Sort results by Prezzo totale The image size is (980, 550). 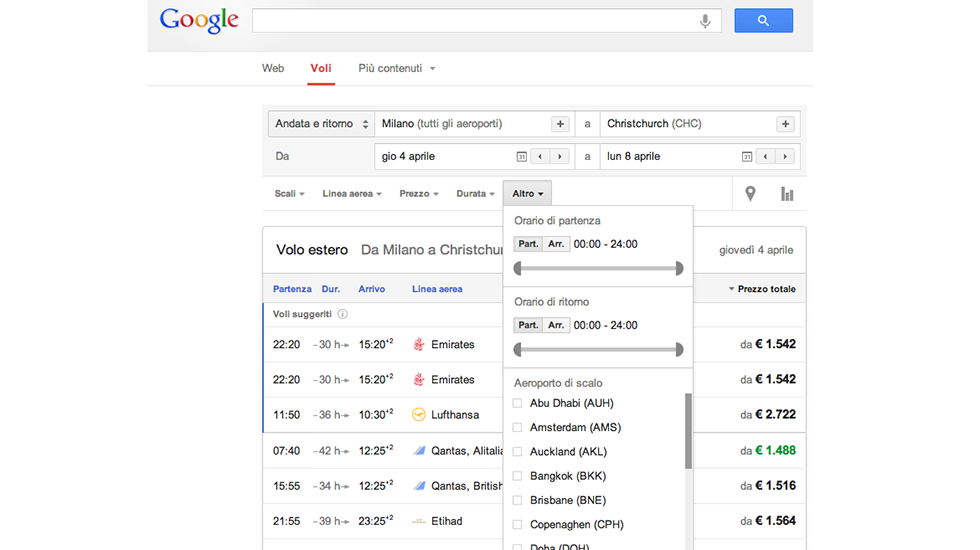(x=765, y=289)
